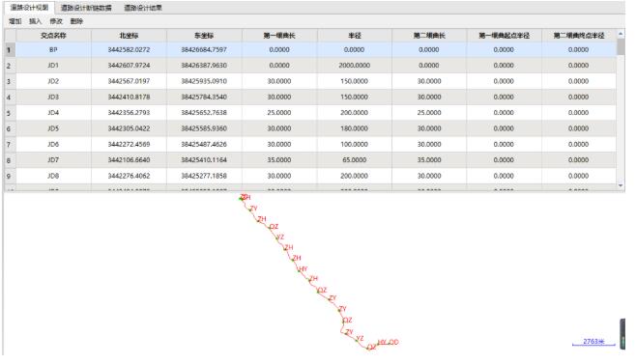Viewport: 636px width, 364px height.
Task: Click the 2763米 scale bar label
Action: coord(593,341)
